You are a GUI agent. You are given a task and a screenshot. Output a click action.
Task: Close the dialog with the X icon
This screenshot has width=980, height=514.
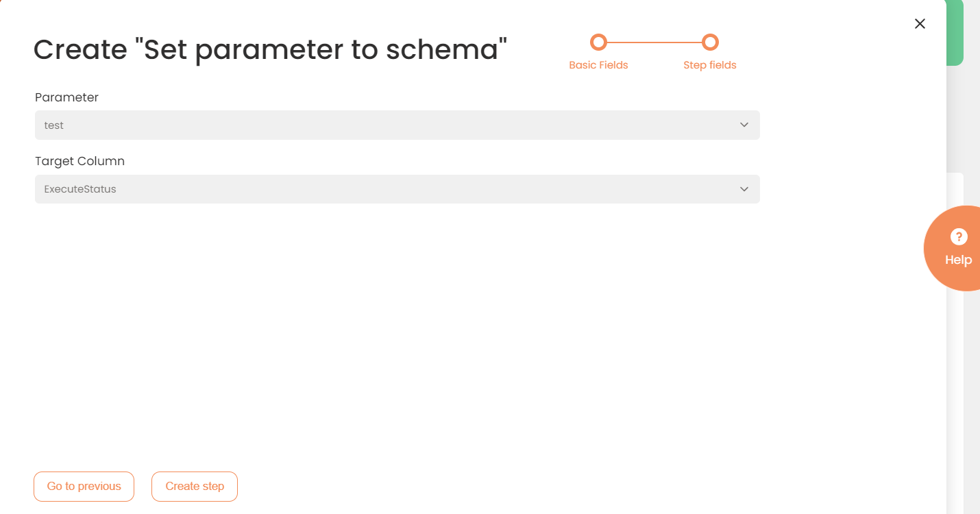(x=920, y=24)
